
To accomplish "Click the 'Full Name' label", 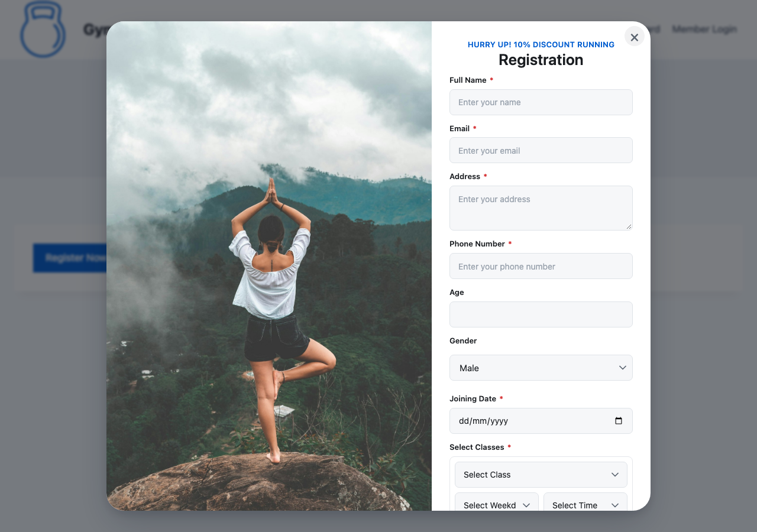I will point(468,80).
